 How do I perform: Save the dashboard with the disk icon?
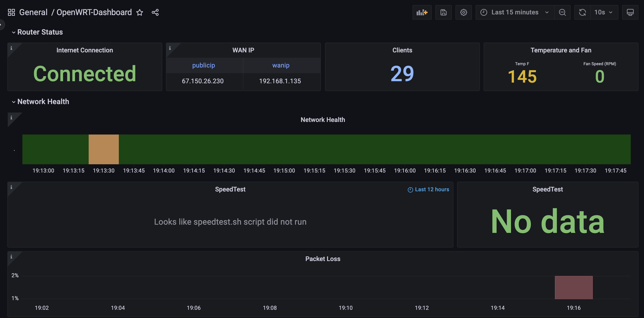pyautogui.click(x=443, y=12)
